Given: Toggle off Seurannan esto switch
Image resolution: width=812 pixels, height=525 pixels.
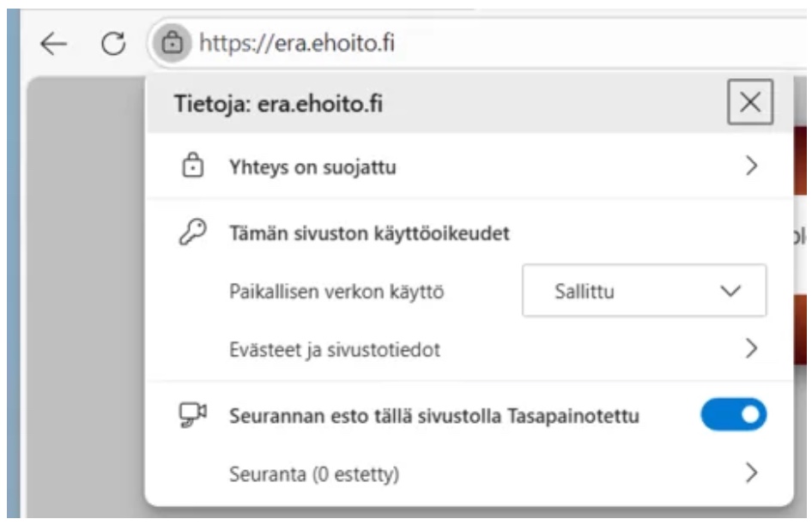Looking at the screenshot, I should tap(733, 415).
